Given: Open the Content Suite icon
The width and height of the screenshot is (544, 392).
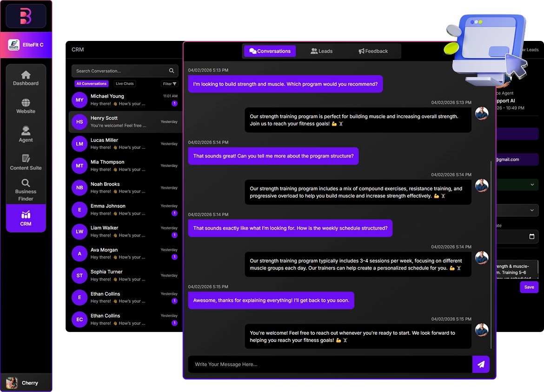Looking at the screenshot, I should (x=26, y=159).
